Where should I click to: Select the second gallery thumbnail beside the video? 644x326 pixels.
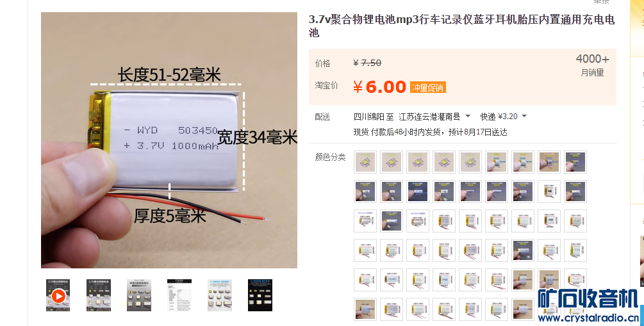tap(99, 295)
